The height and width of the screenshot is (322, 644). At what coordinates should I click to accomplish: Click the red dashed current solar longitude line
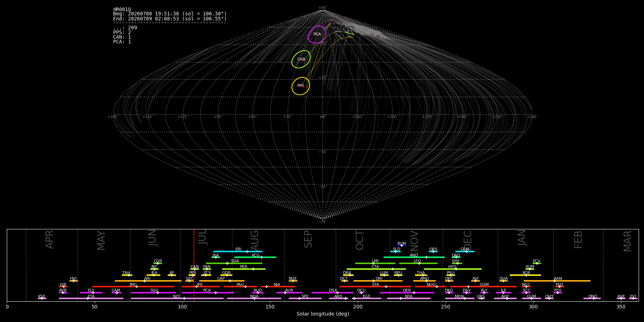pos(194,265)
